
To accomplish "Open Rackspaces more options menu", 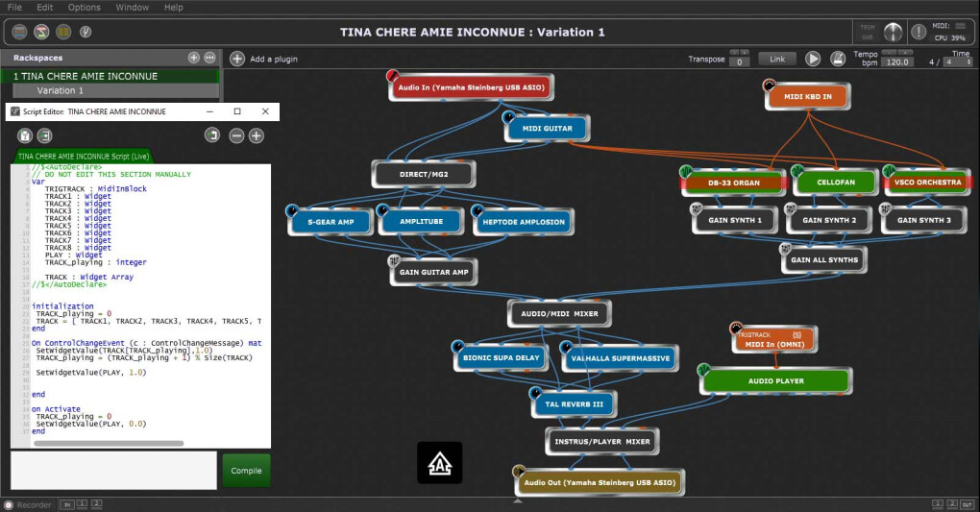I will [209, 58].
